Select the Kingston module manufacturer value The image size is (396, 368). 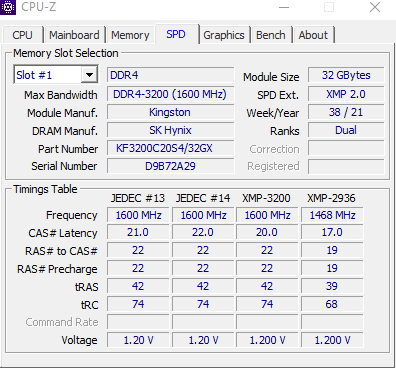171,112
